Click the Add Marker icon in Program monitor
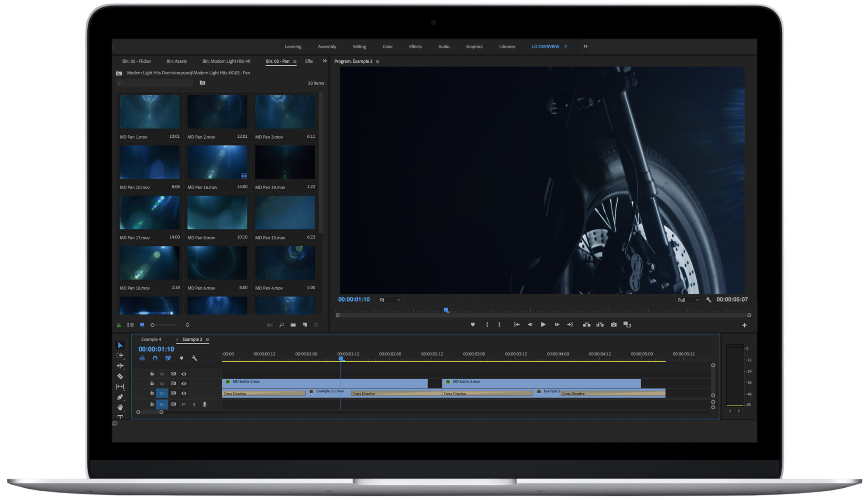 (473, 325)
